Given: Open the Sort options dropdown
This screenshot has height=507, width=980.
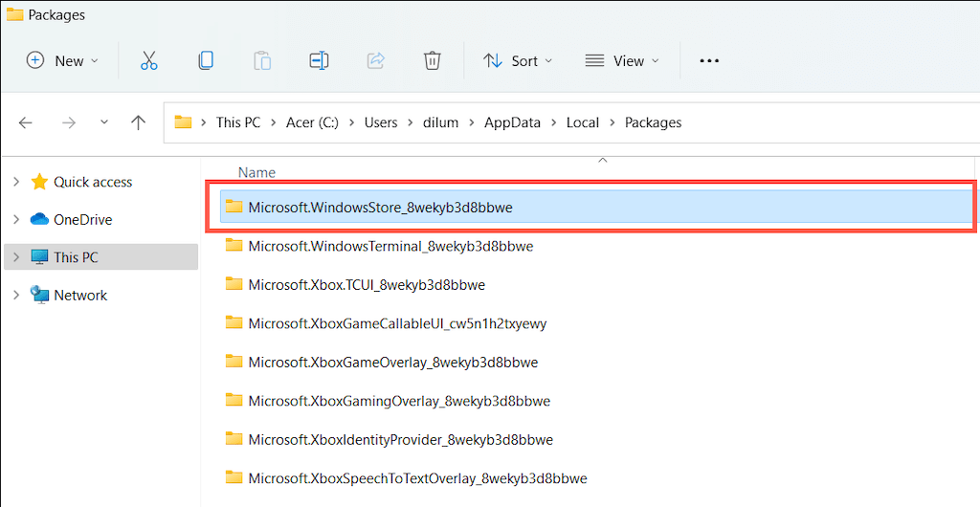Looking at the screenshot, I should [518, 60].
